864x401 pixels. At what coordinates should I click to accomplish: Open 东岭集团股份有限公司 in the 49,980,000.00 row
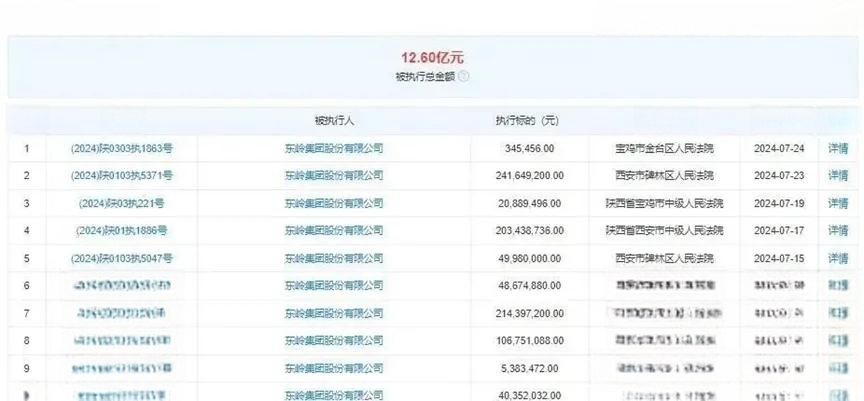point(334,258)
